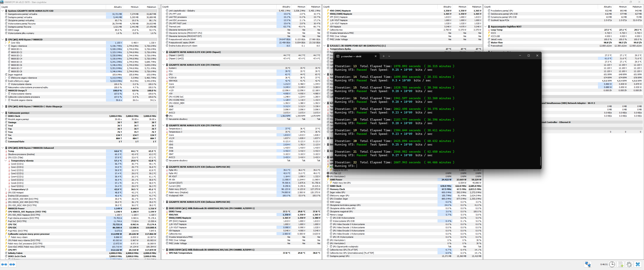Click the shrink columns arrows button
Viewport: 644px width, 270px height.
pyautogui.click(x=12, y=264)
